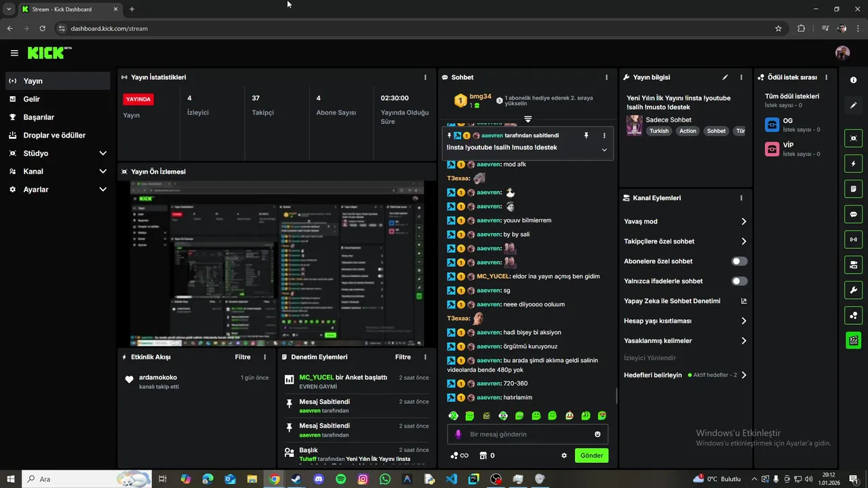Open chat settings gear icon
The width and height of the screenshot is (868, 488).
[x=564, y=455]
